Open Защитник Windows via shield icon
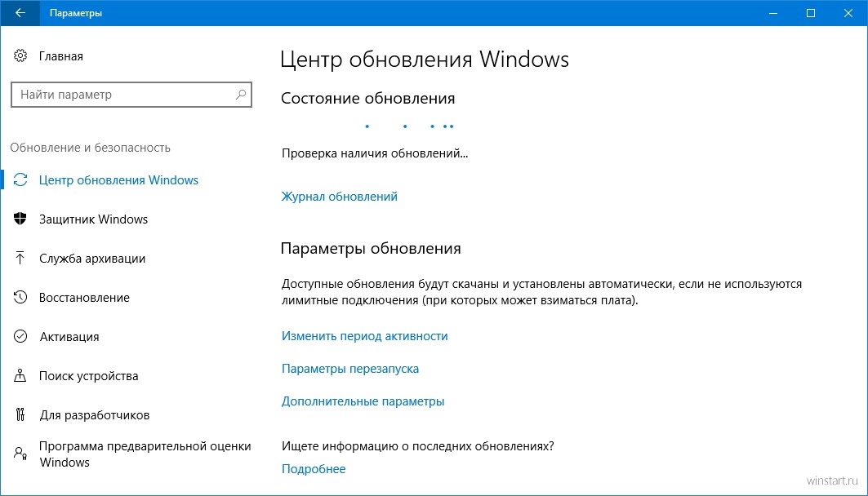 click(x=20, y=219)
